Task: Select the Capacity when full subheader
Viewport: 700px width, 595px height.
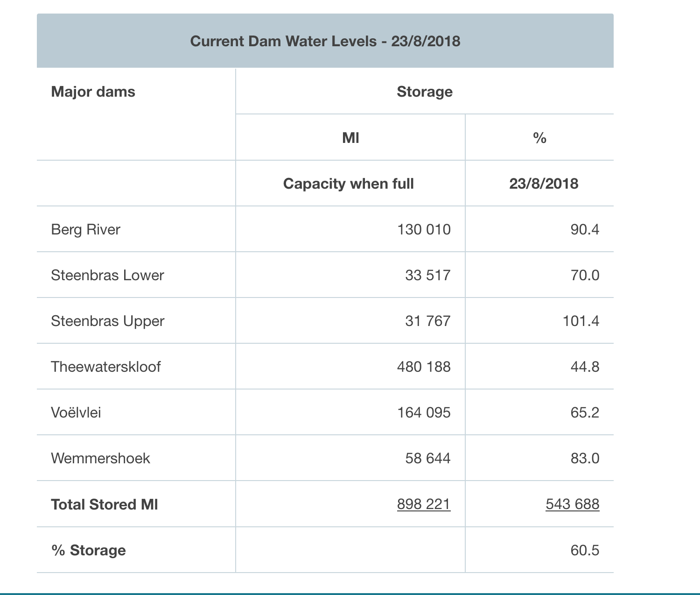Action: pos(349,184)
